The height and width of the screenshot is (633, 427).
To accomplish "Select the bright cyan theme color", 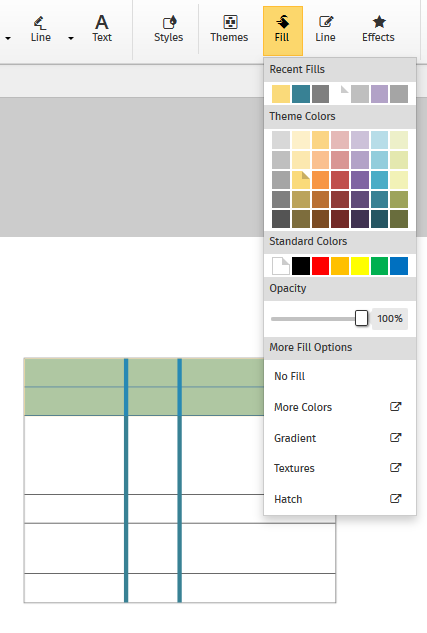I will (379, 180).
